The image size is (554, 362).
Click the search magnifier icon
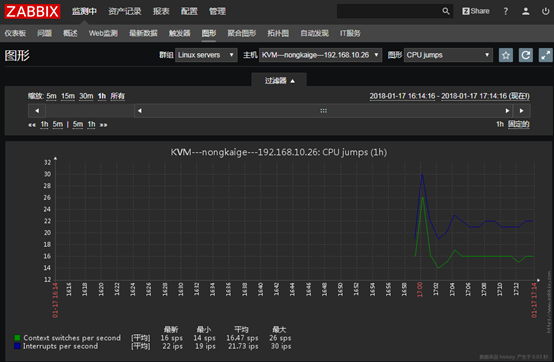pyautogui.click(x=446, y=11)
